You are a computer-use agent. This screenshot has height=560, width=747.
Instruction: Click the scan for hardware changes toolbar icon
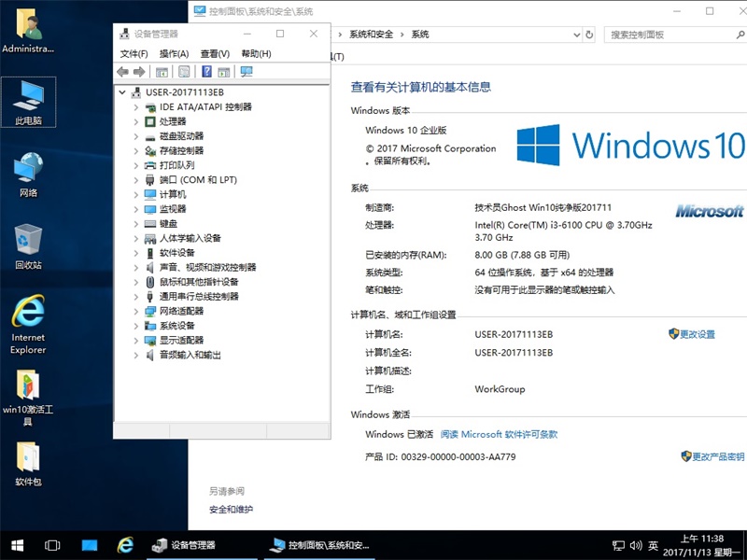[247, 72]
